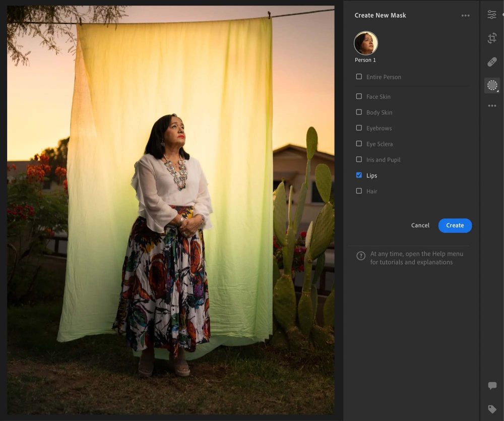Image resolution: width=504 pixels, height=421 pixels.
Task: Check the Face Skin option
Action: coord(359,96)
